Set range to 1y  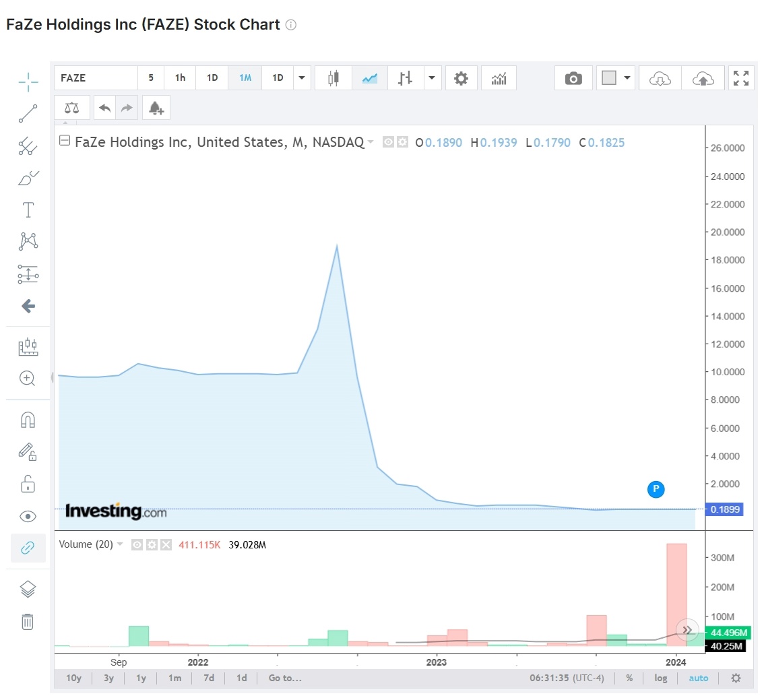(141, 678)
